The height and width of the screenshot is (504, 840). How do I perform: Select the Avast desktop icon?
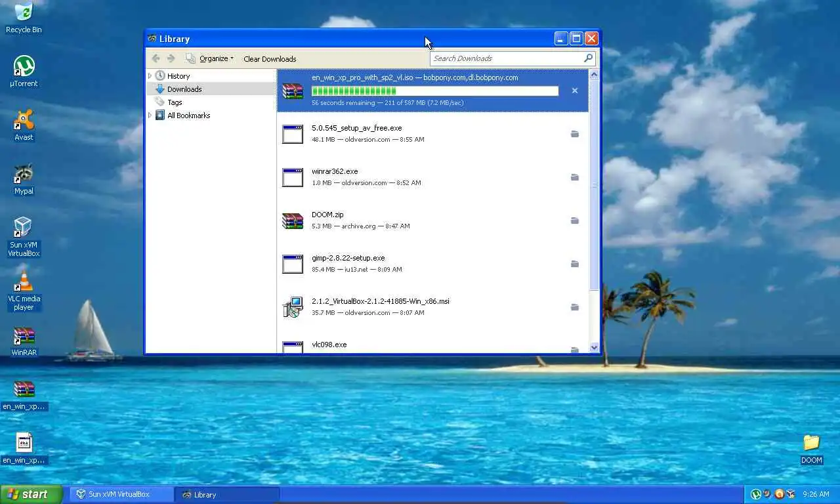tap(24, 125)
